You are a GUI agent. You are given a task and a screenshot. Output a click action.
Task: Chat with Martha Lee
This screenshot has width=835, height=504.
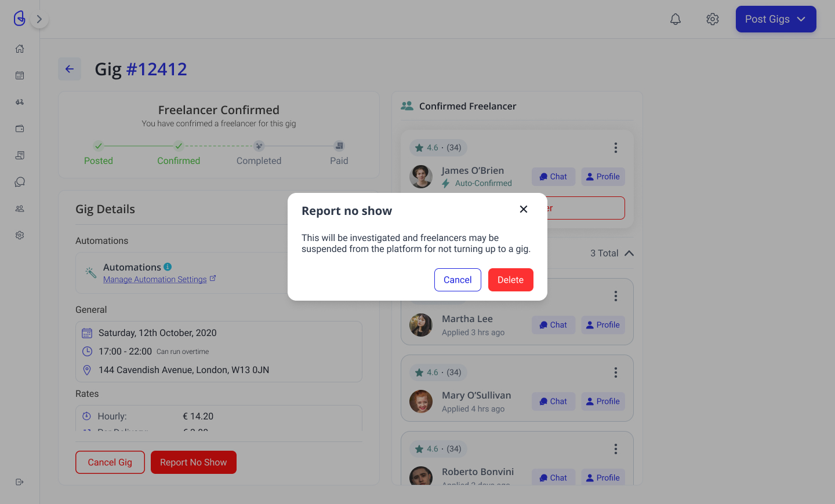[553, 325]
